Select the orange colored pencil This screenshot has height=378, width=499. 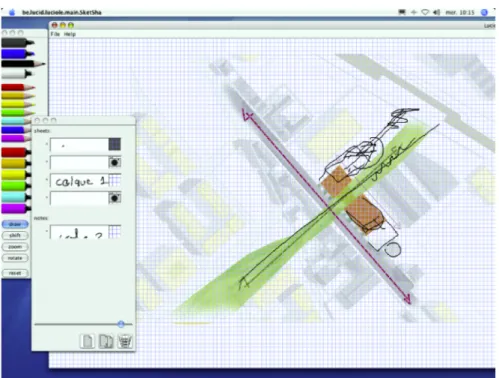18,96
